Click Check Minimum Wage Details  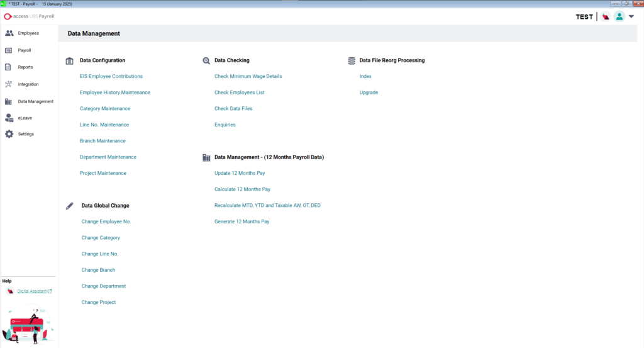pyautogui.click(x=248, y=76)
